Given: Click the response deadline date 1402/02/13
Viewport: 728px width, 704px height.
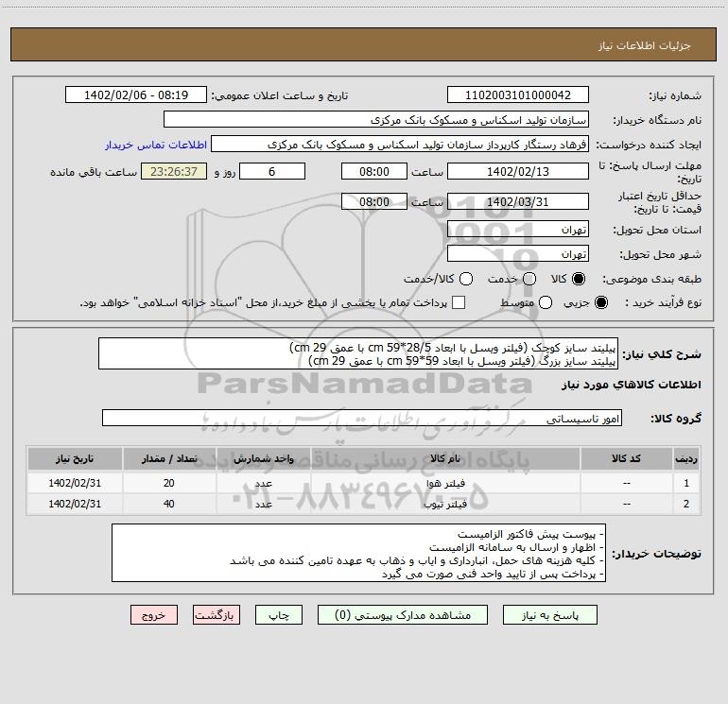Looking at the screenshot, I should click(x=518, y=171).
